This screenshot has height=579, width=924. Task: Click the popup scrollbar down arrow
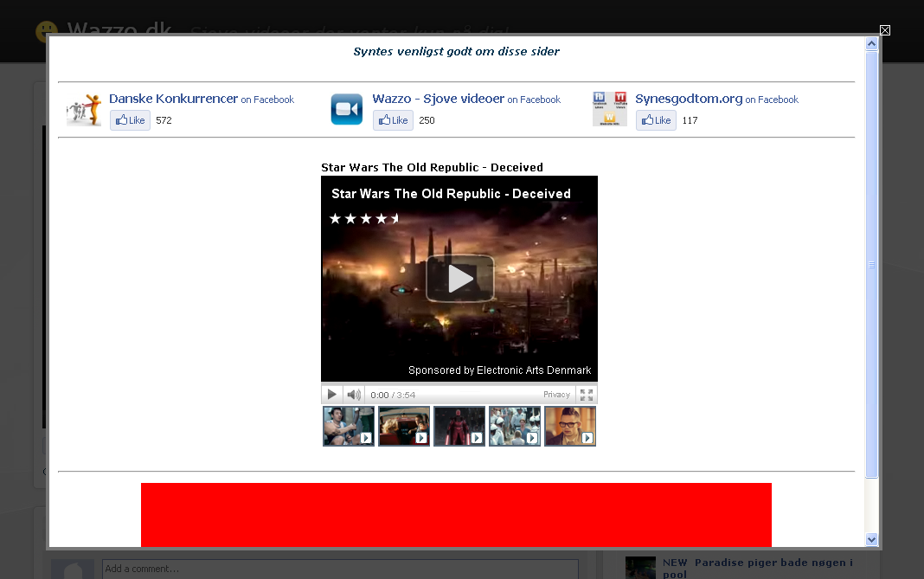point(871,539)
